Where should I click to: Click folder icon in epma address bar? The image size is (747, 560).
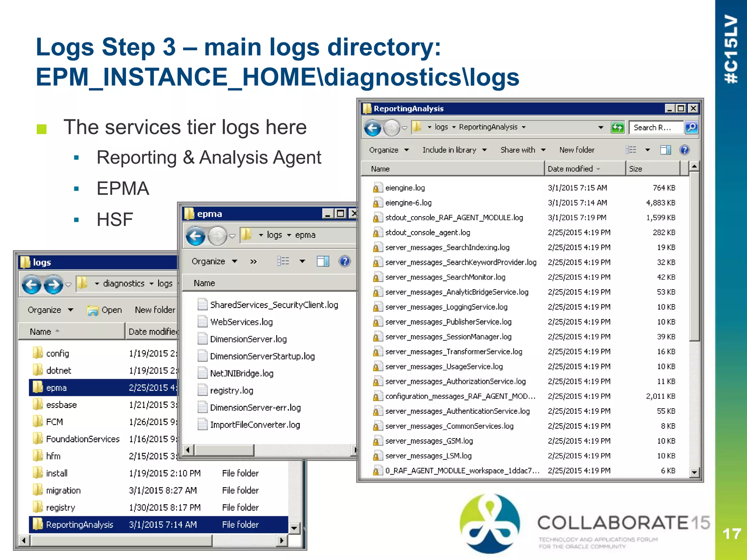(247, 234)
